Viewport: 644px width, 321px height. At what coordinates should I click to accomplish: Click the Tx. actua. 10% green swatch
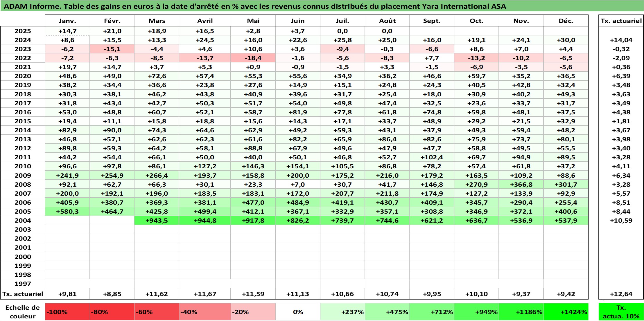coord(621,312)
